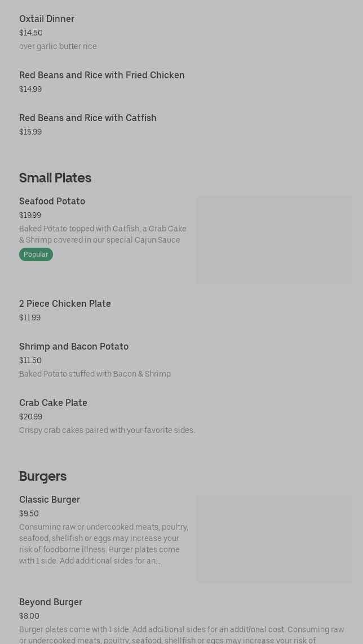This screenshot has height=644, width=363.
Task: Select the 2 Piece Chicken Plate
Action: click(x=65, y=304)
